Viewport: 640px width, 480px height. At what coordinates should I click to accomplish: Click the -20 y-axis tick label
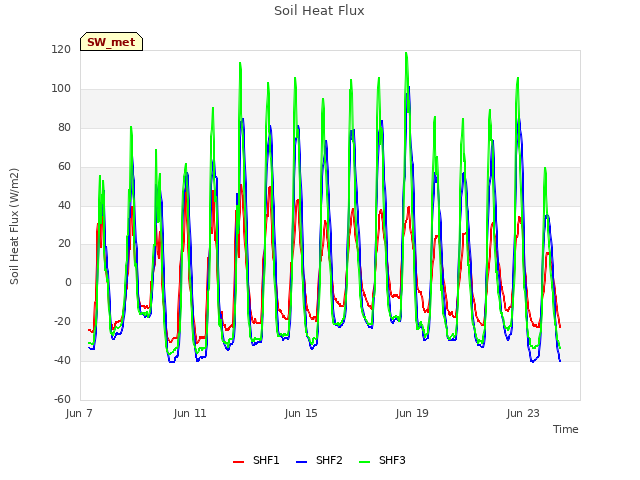click(62, 322)
